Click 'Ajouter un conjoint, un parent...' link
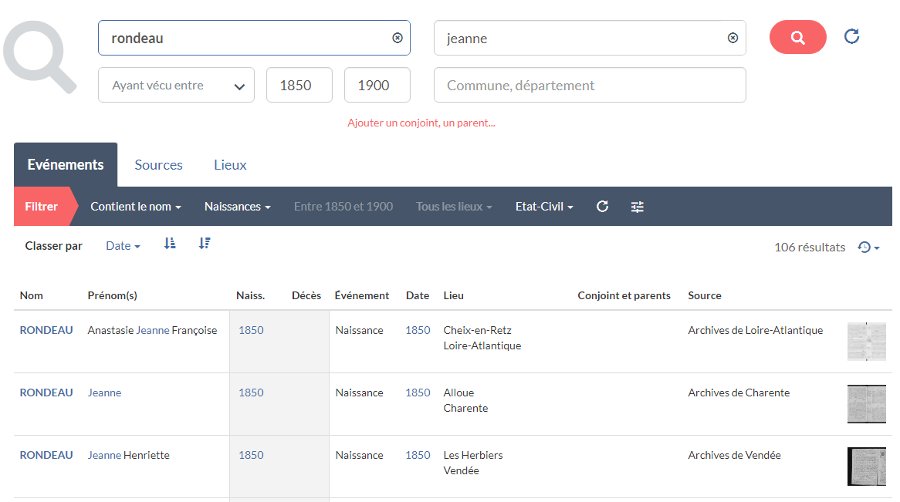 click(x=421, y=123)
